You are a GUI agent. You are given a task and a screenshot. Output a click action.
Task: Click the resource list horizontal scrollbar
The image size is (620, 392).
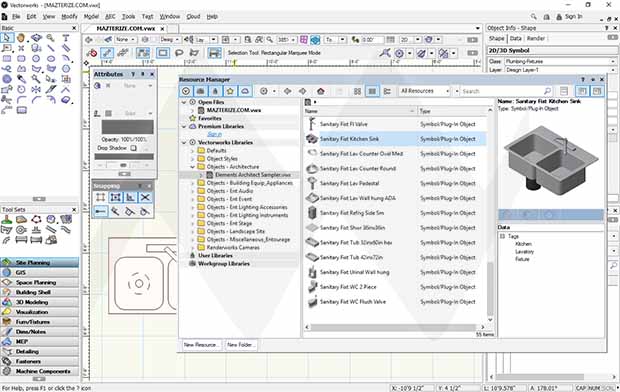click(393, 328)
